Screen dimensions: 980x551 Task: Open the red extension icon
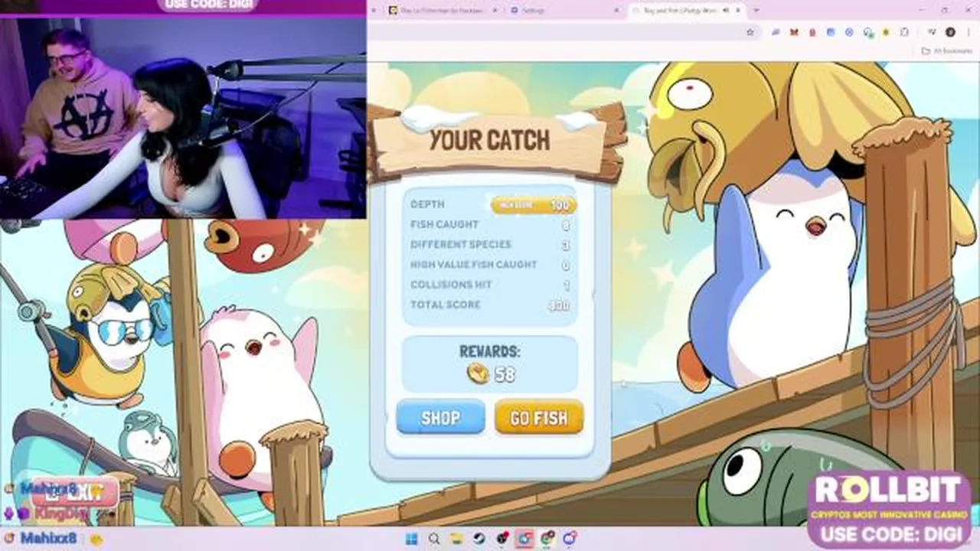point(812,32)
